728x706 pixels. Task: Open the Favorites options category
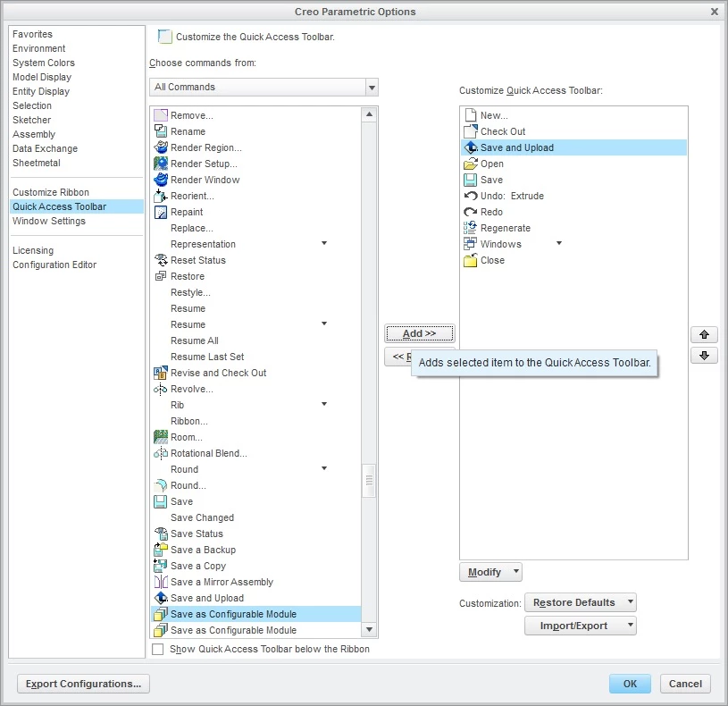pyautogui.click(x=32, y=34)
